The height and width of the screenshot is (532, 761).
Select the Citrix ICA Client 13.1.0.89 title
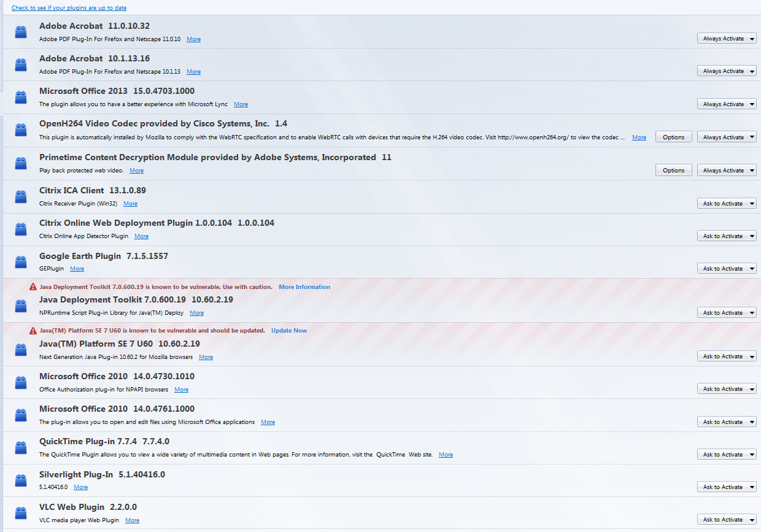[93, 190]
